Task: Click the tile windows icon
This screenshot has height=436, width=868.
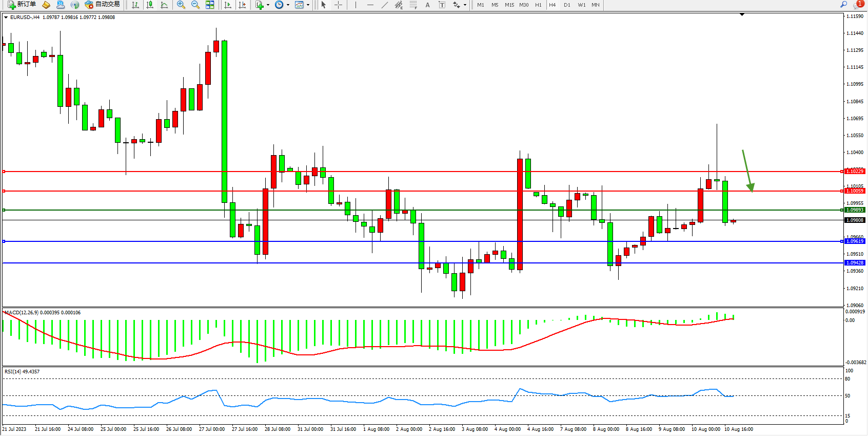Action: tap(210, 5)
